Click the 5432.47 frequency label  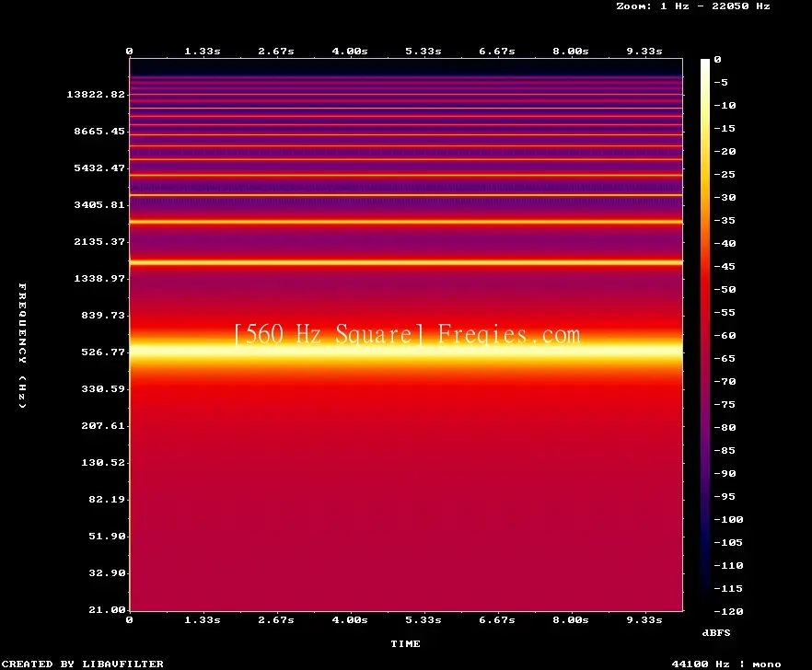click(99, 167)
